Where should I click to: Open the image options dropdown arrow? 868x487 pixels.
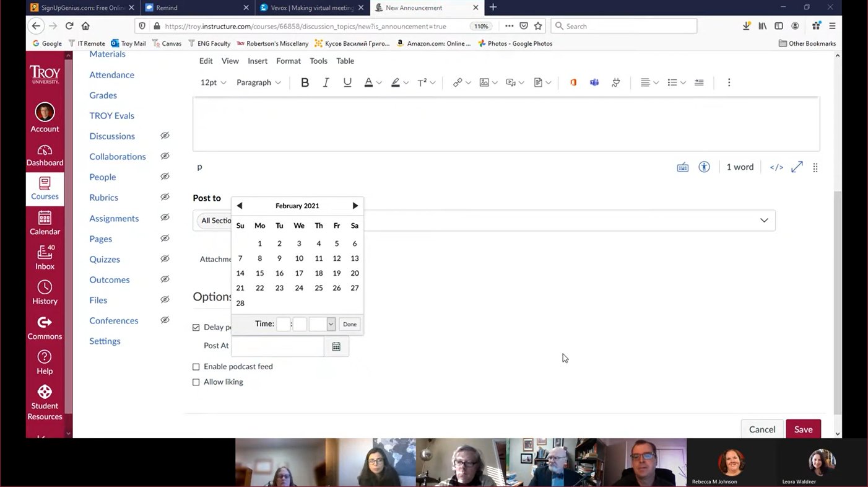click(x=495, y=83)
